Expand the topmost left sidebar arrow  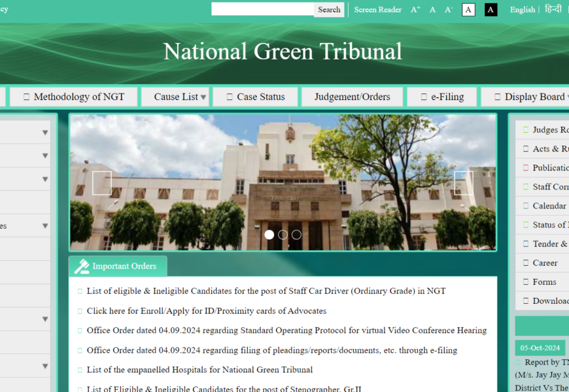[x=45, y=133]
